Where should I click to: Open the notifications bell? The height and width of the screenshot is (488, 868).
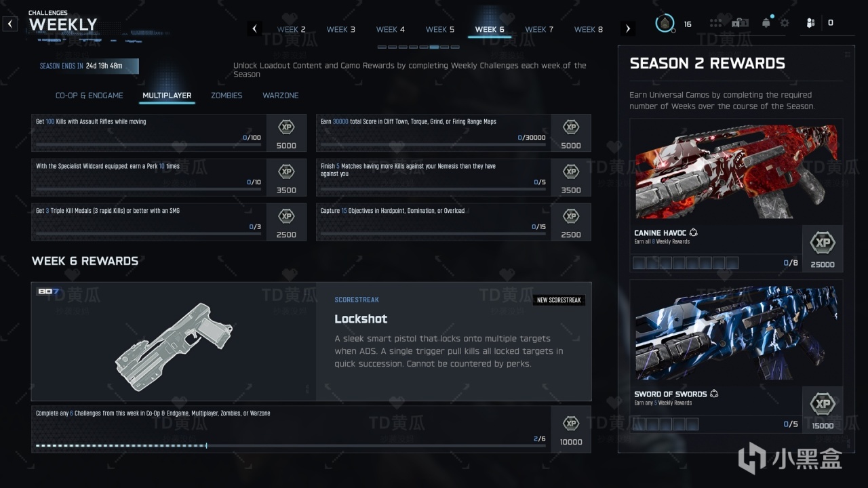766,23
